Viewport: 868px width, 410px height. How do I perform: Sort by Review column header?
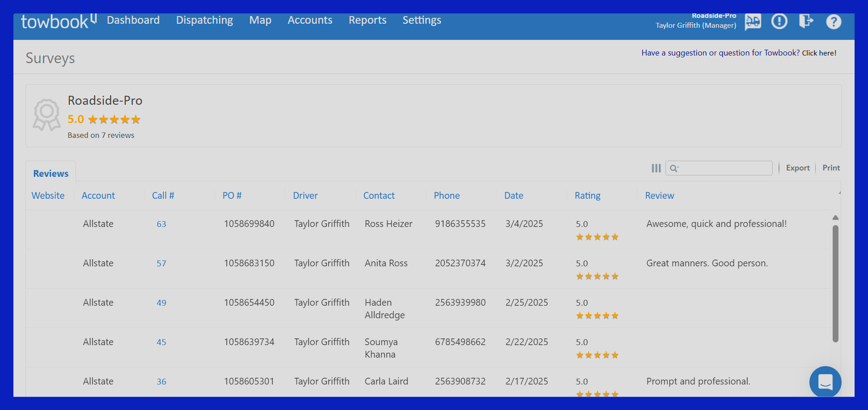(x=659, y=196)
